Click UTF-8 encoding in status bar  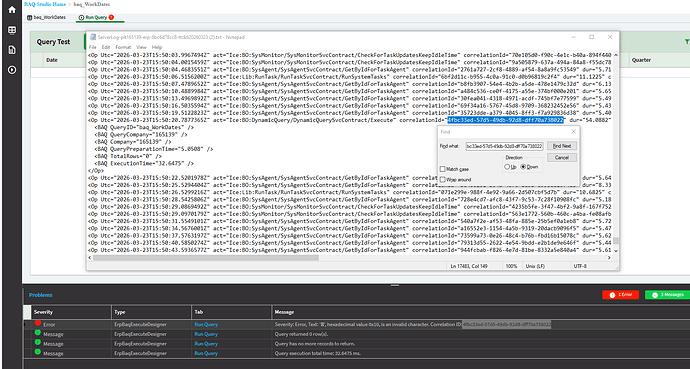tap(580, 266)
